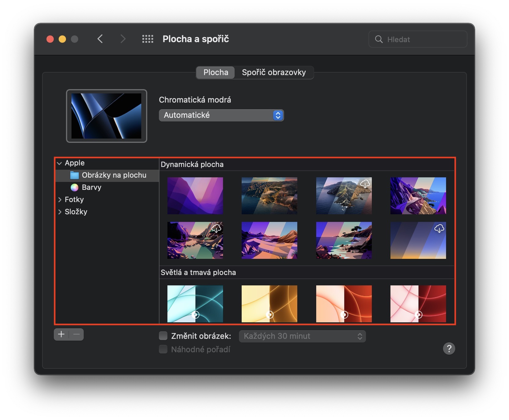Screen dimensions: 509x420
Task: Click the Chromatická modrá wallpaper name
Action: coord(195,100)
